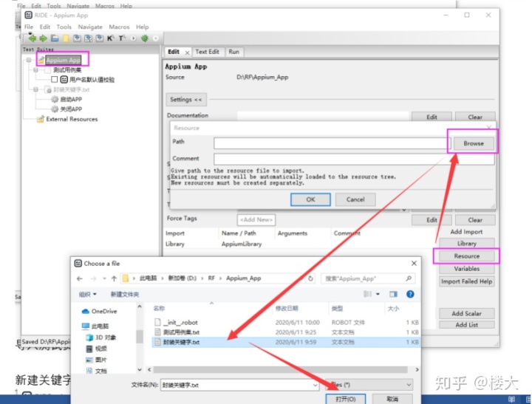
Task: Click the blue help icon in file dialog
Action: click(410, 294)
